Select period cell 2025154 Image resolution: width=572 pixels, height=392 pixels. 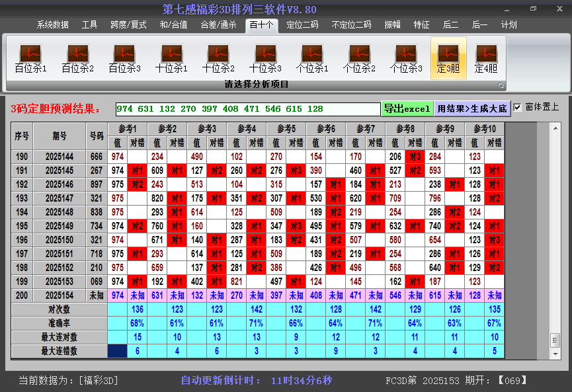pyautogui.click(x=60, y=295)
